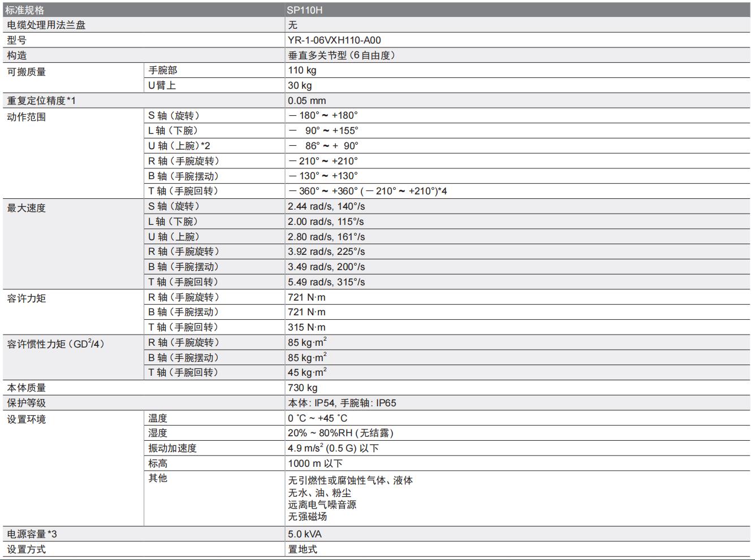This screenshot has width=755, height=560.
Task: Select the '110 kg' payload value
Action: click(x=302, y=70)
